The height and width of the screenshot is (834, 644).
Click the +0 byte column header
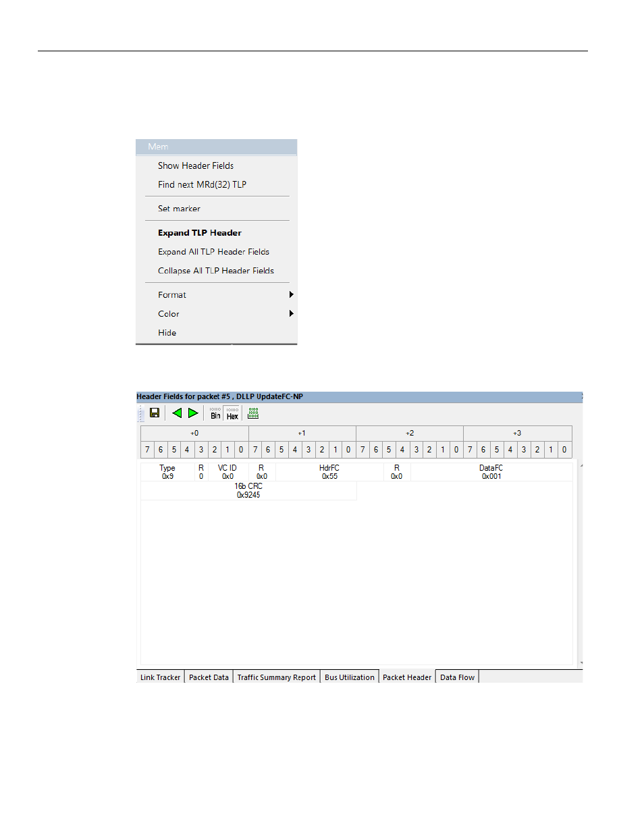(x=194, y=434)
